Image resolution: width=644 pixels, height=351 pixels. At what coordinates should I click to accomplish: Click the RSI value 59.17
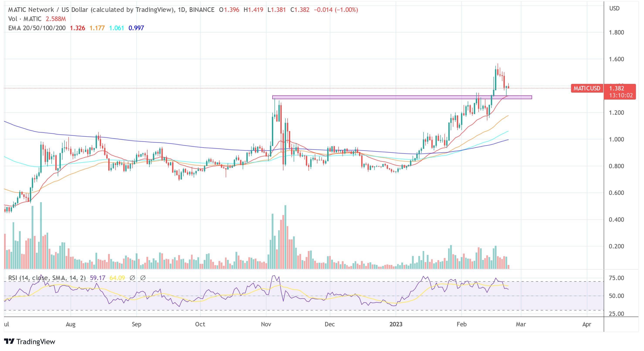click(x=98, y=278)
